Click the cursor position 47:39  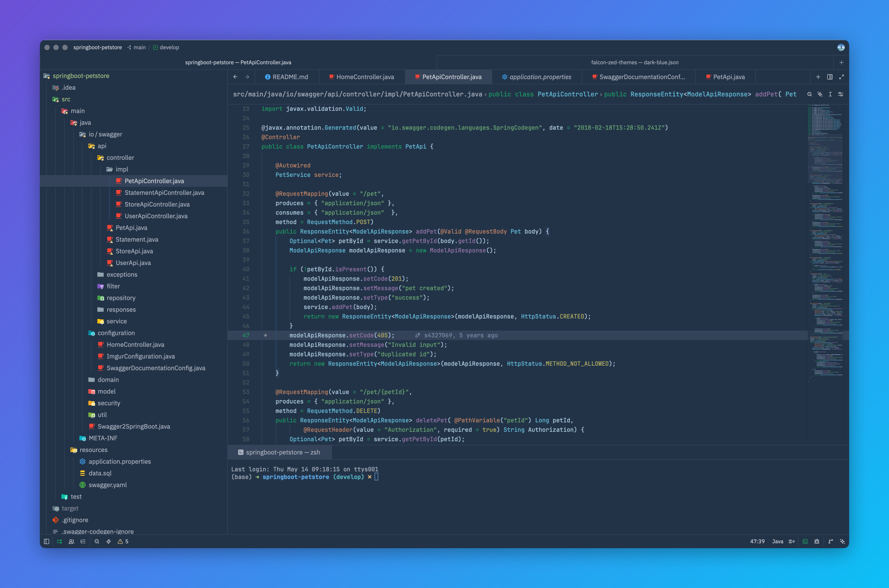point(757,541)
